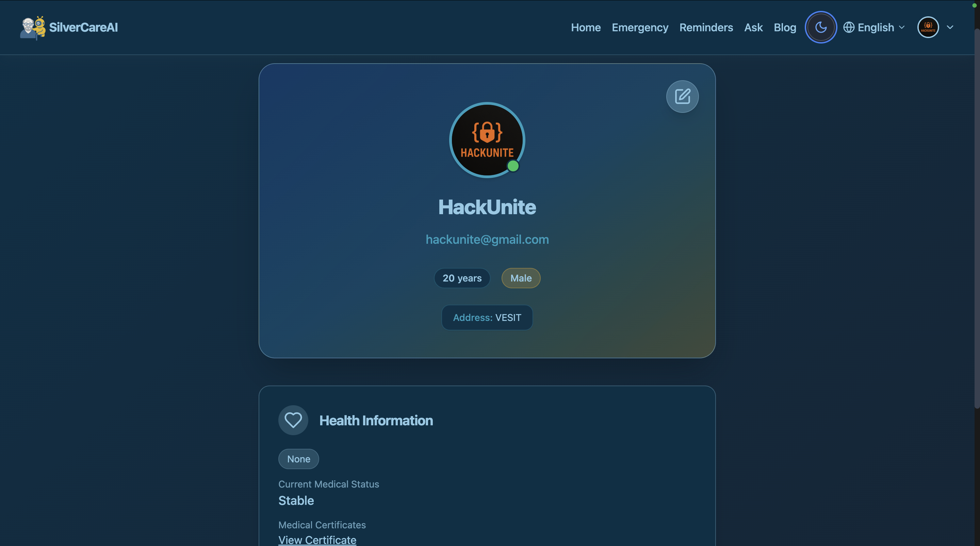Click the SilverCareAI brand name
980x546 pixels.
[83, 28]
